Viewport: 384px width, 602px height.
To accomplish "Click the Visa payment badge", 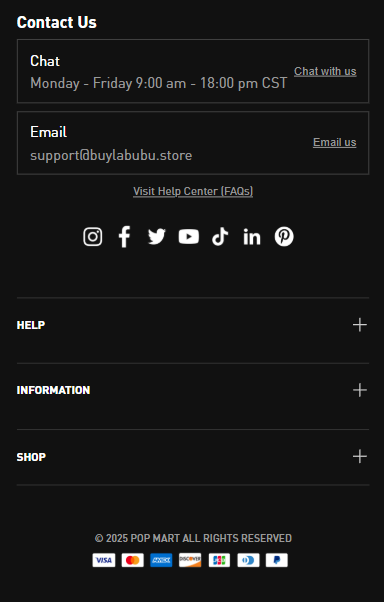I will pyautogui.click(x=104, y=560).
